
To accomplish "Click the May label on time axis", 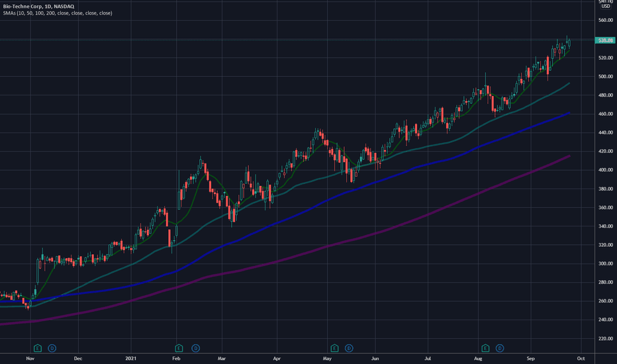I will point(327,359).
